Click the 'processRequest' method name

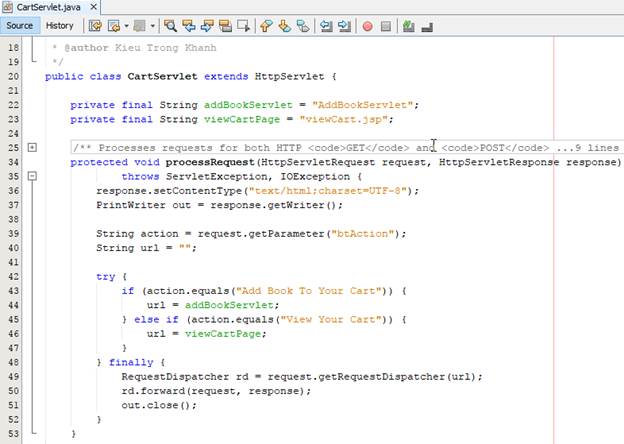(x=210, y=162)
